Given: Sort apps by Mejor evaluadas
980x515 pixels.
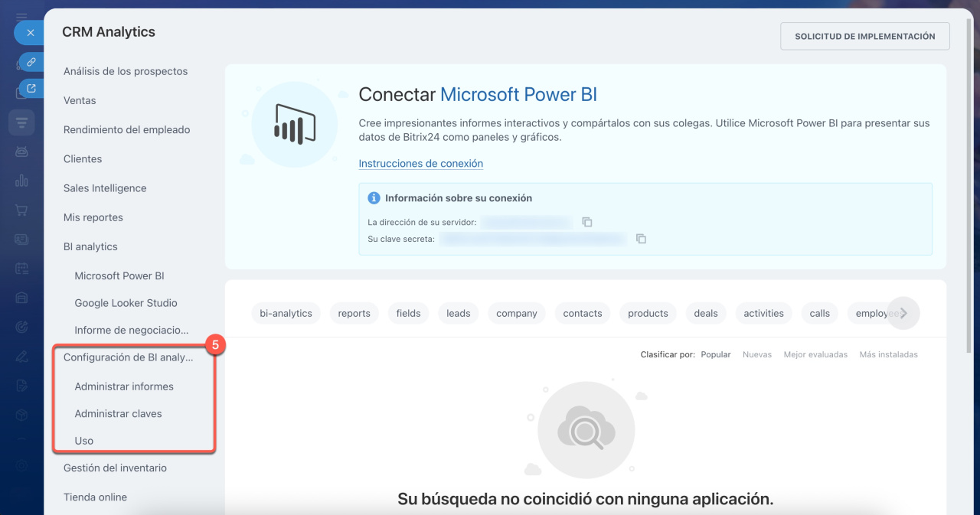Looking at the screenshot, I should click(x=815, y=354).
